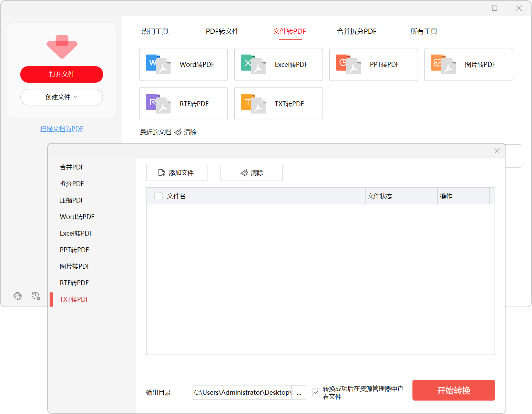The height and width of the screenshot is (414, 532).
Task: Toggle the select-all 文件名 checkbox
Action: tap(158, 196)
